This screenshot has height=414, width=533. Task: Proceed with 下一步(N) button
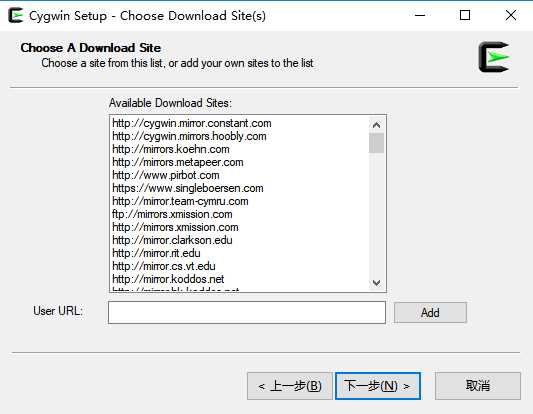(x=378, y=386)
